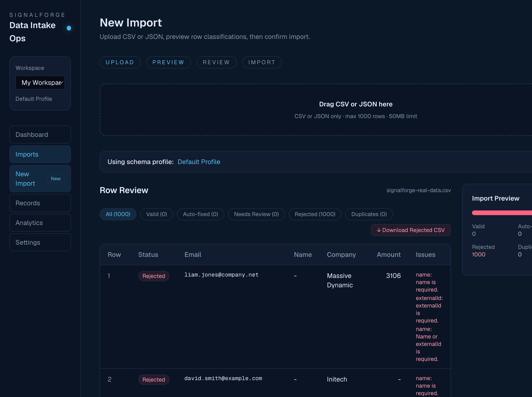The image size is (532, 397).
Task: Filter rows by All (1000)
Action: point(118,214)
